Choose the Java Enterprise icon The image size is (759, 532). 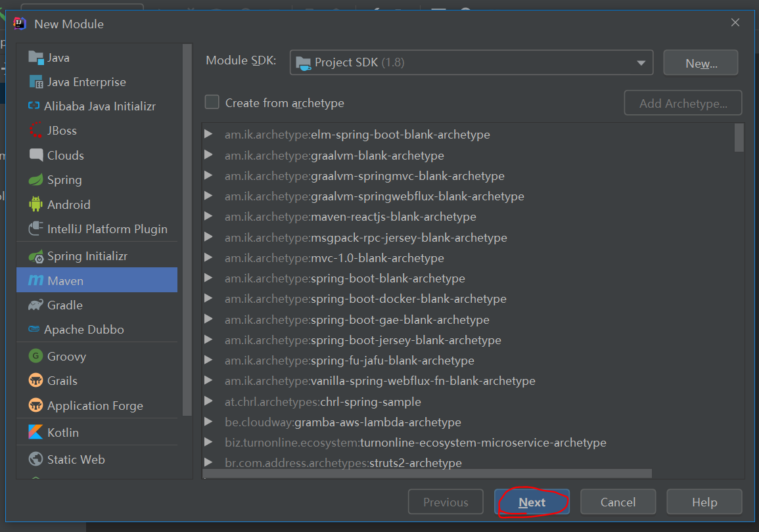click(36, 81)
